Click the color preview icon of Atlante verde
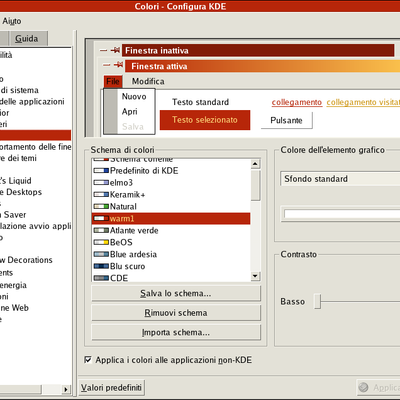The height and width of the screenshot is (400, 400). coord(101,230)
